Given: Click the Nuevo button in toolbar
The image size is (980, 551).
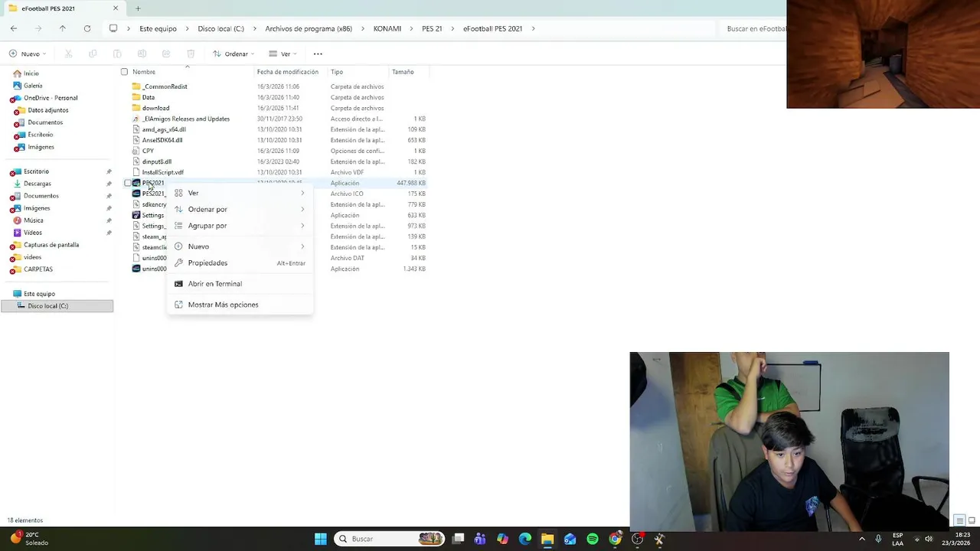Looking at the screenshot, I should (x=28, y=54).
